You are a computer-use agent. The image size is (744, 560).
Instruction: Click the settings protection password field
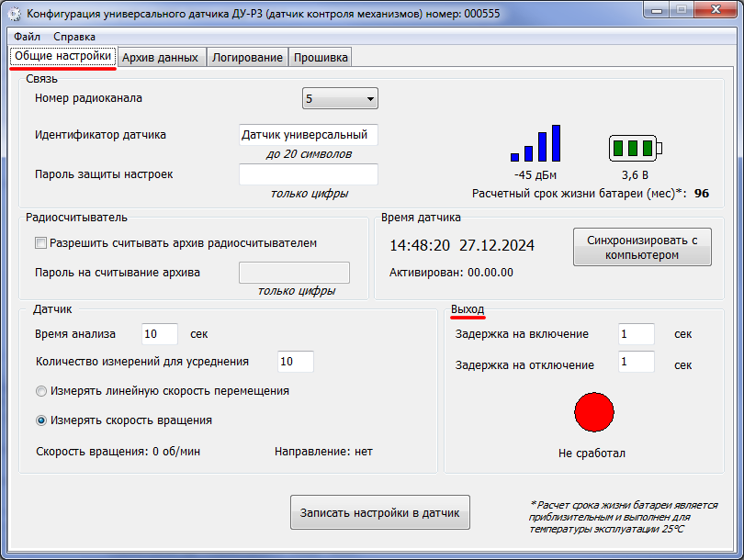click(309, 174)
